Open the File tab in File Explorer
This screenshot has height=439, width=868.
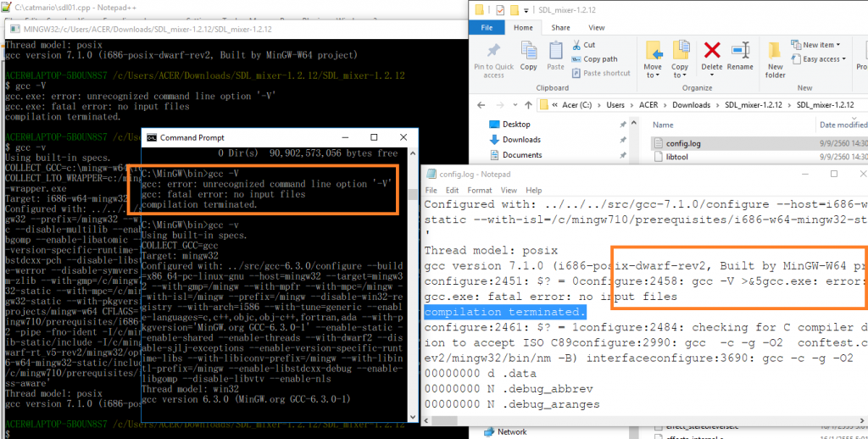click(x=487, y=28)
